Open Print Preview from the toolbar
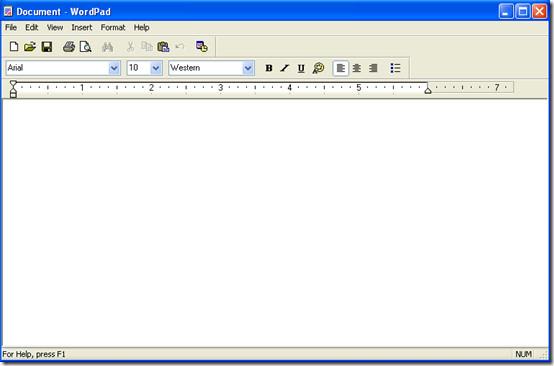 point(85,47)
